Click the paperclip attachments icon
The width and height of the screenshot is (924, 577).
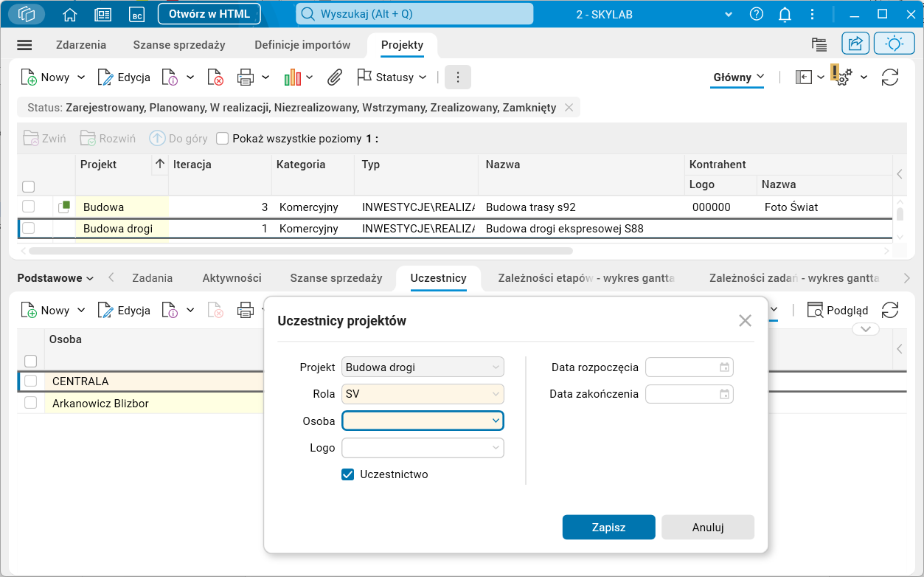334,77
